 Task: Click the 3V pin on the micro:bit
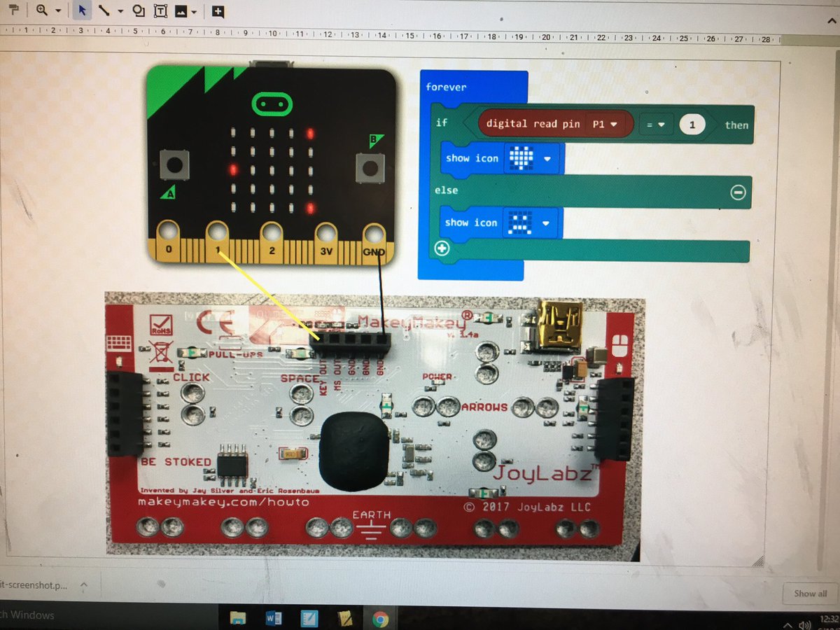click(325, 239)
